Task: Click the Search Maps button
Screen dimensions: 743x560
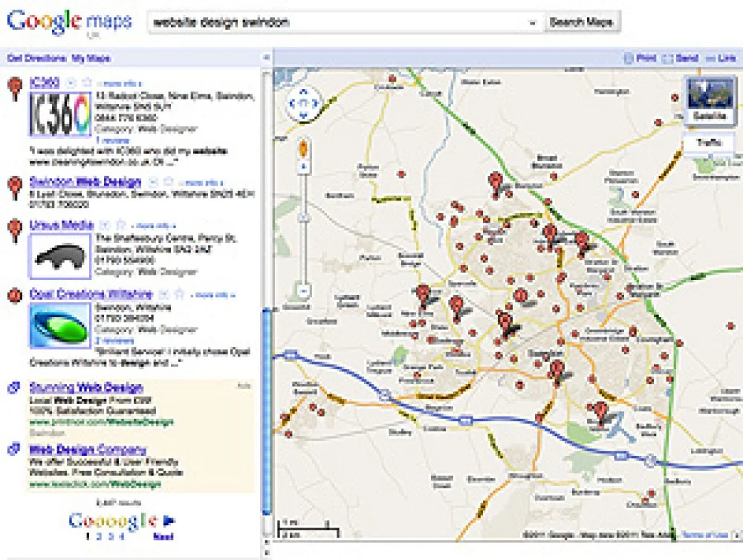Action: pos(581,22)
